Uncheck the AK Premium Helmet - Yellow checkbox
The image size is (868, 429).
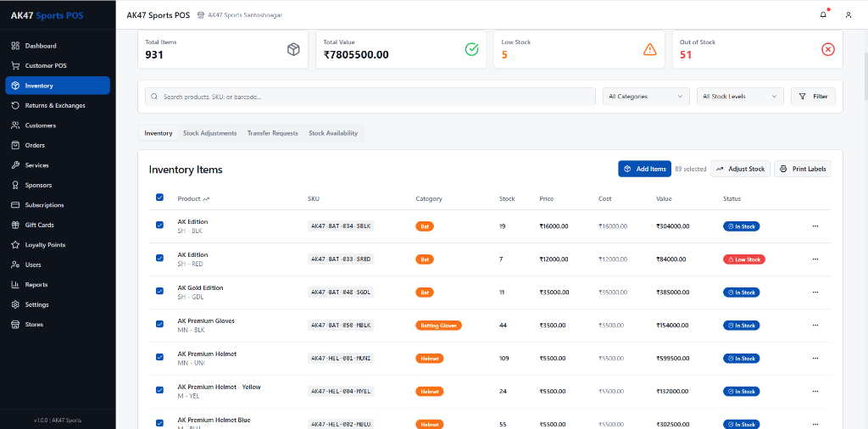point(159,390)
